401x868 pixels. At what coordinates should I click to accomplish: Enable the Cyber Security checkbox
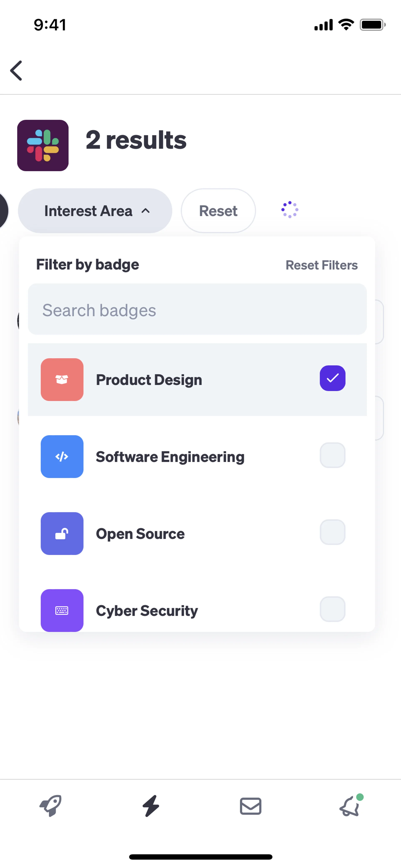pyautogui.click(x=332, y=609)
